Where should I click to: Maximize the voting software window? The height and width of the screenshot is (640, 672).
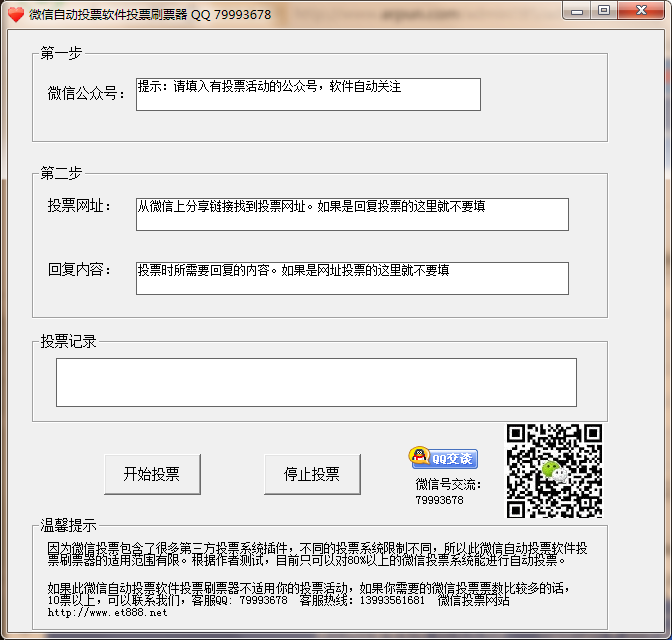604,10
